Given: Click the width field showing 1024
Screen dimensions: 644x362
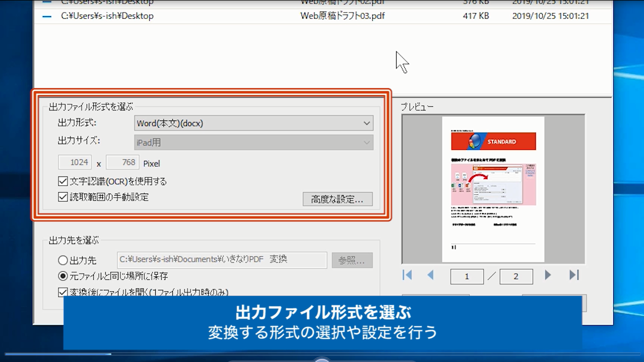Looking at the screenshot, I should 75,162.
